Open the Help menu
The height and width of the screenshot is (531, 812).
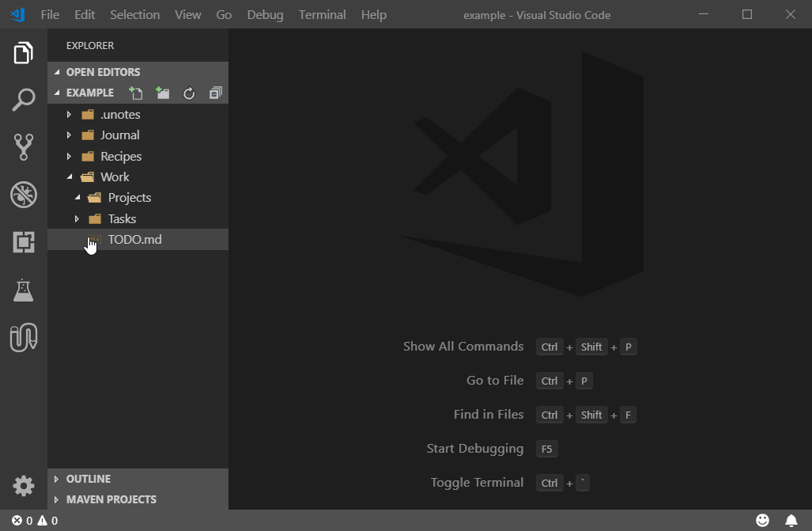click(x=374, y=14)
